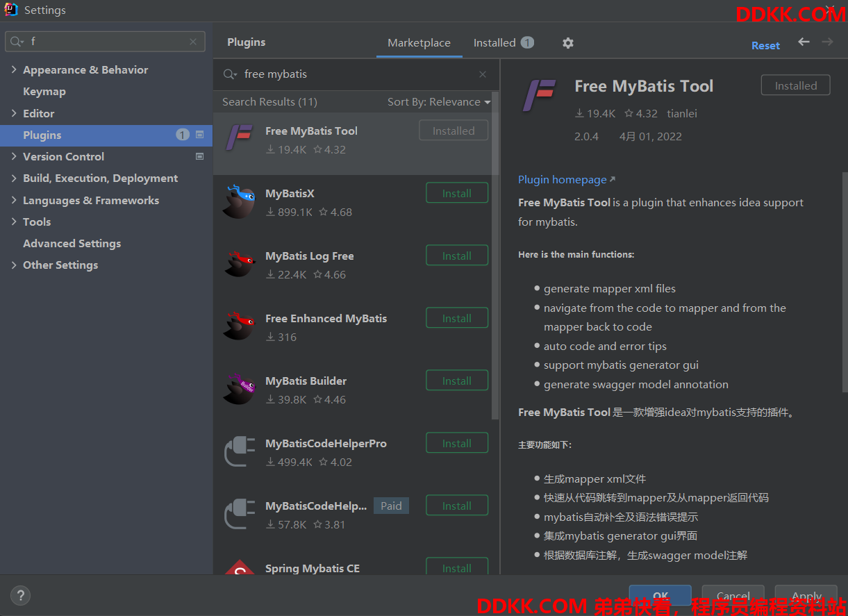
Task: Click the paid MyBatisCodeHelp plug icon
Action: [x=240, y=514]
